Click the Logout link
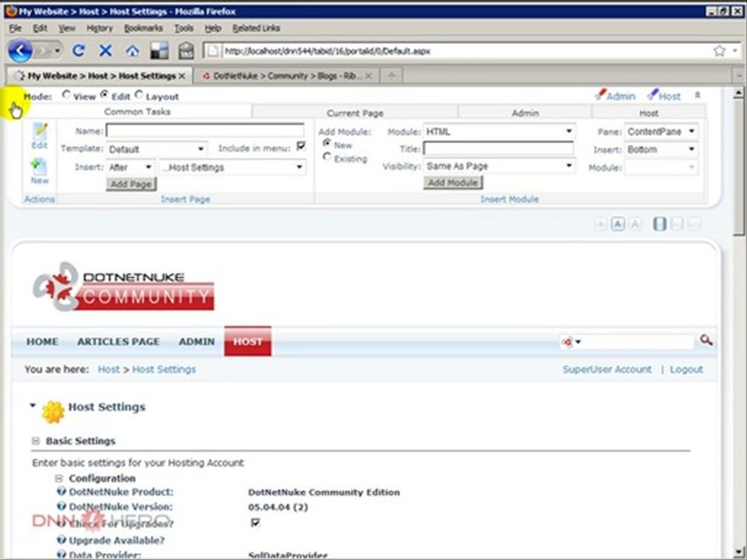Image resolution: width=747 pixels, height=560 pixels. coord(686,369)
